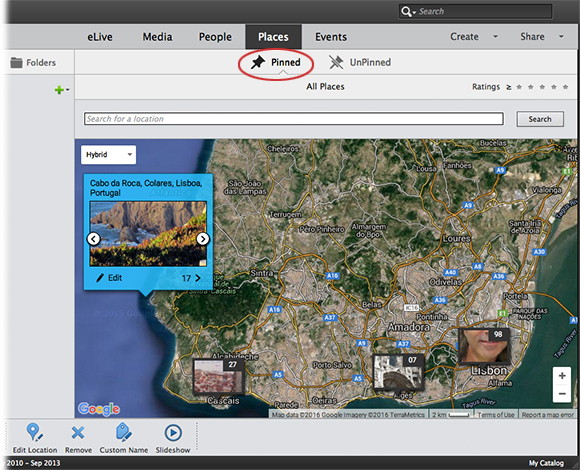Click the Cabo da Roca, Colares title text
580x470 pixels.
(146, 188)
